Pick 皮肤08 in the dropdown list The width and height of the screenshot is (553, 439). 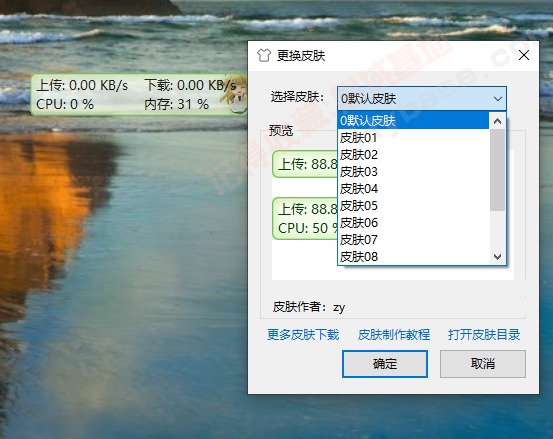413,256
